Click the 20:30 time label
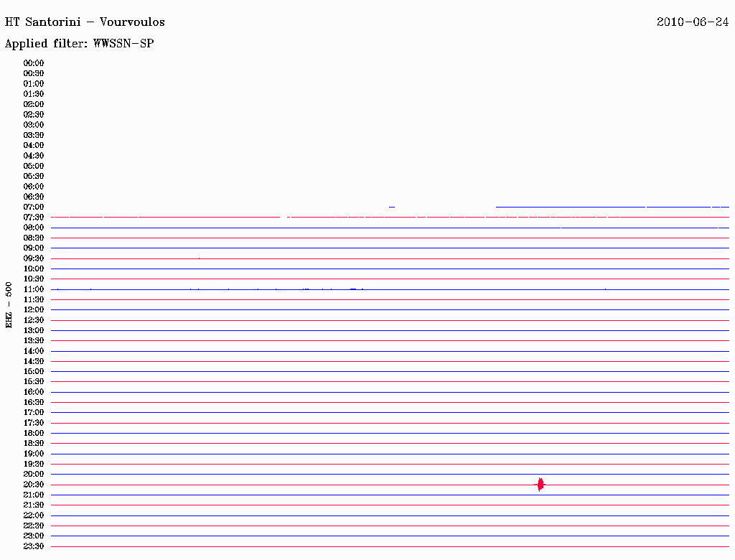The image size is (735, 560). click(34, 485)
